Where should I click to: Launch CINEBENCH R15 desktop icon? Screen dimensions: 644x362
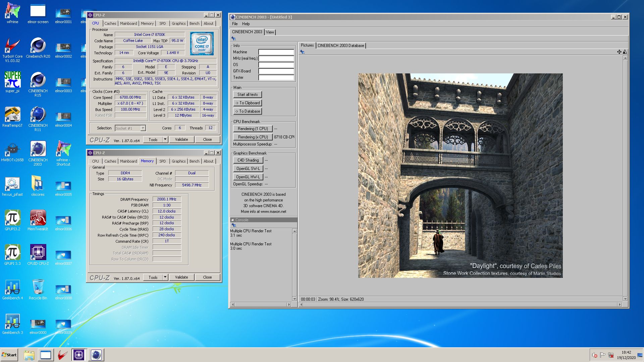pyautogui.click(x=38, y=84)
